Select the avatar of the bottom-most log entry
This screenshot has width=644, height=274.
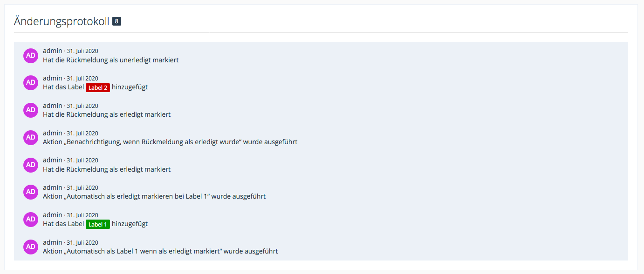[x=31, y=247]
